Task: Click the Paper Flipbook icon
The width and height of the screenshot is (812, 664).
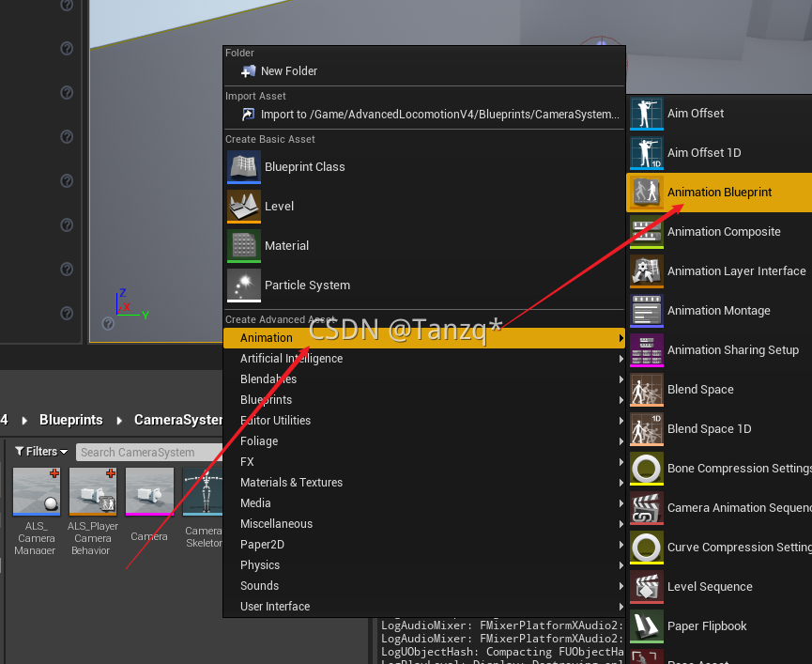Action: (x=646, y=626)
